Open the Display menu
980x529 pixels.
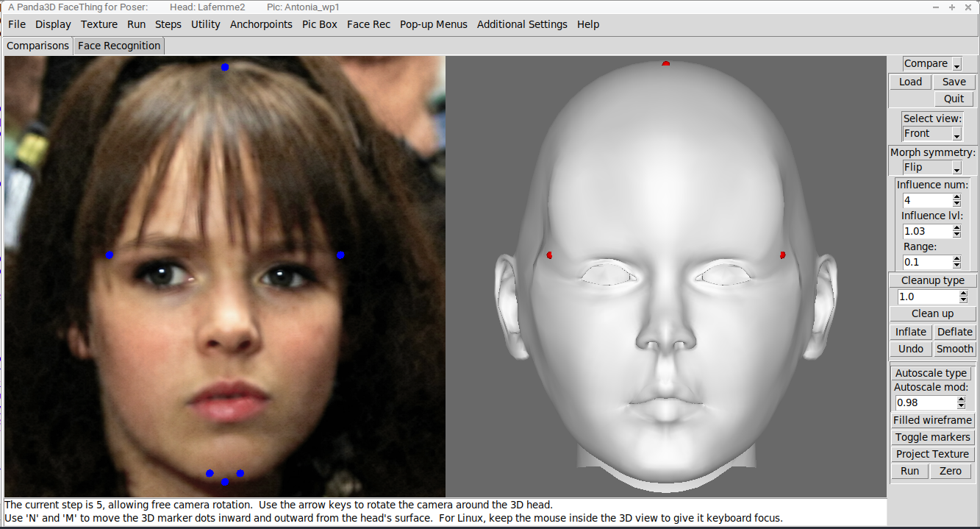click(x=53, y=24)
